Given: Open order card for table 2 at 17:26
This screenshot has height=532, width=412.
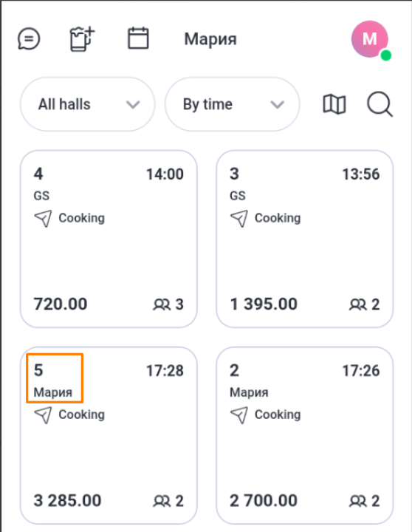Looking at the screenshot, I should (x=304, y=435).
